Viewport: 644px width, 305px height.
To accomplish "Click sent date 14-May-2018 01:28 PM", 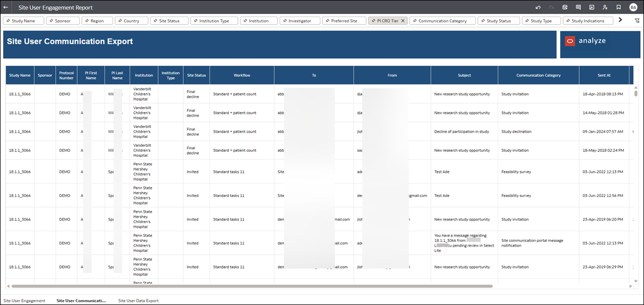I will (x=602, y=113).
